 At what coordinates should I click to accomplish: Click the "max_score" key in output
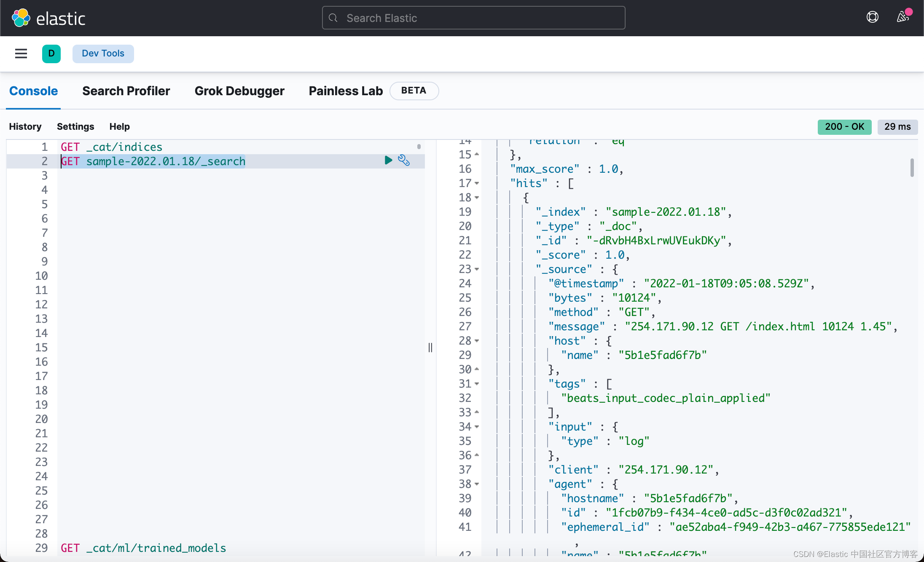pos(545,169)
